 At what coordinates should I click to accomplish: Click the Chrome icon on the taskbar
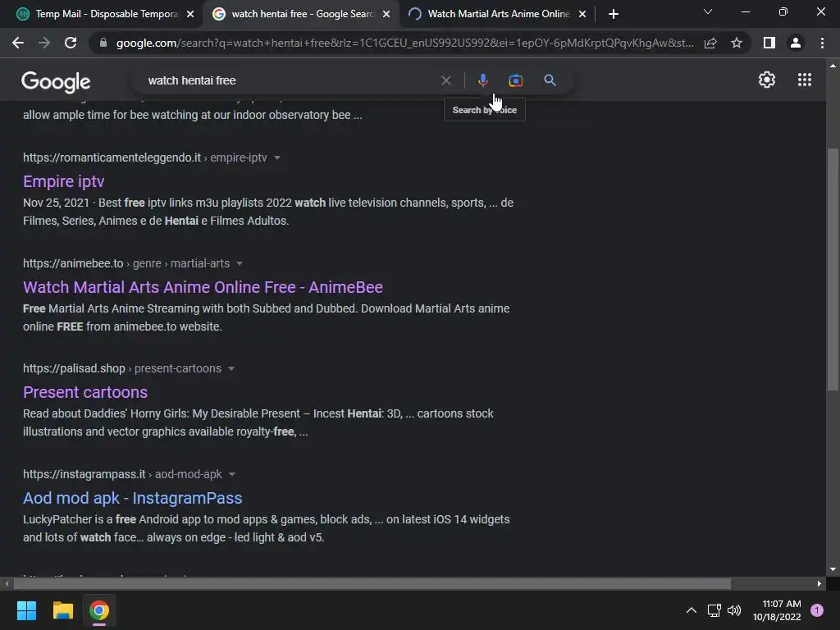(99, 610)
